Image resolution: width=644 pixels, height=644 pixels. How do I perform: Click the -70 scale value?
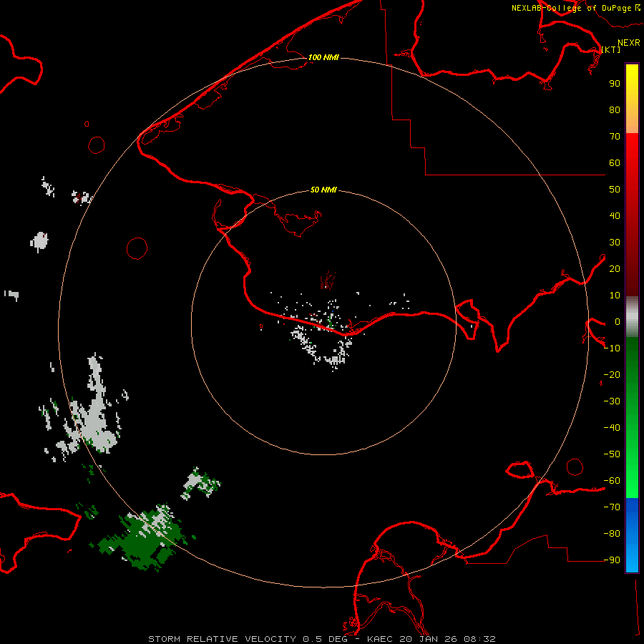click(612, 507)
